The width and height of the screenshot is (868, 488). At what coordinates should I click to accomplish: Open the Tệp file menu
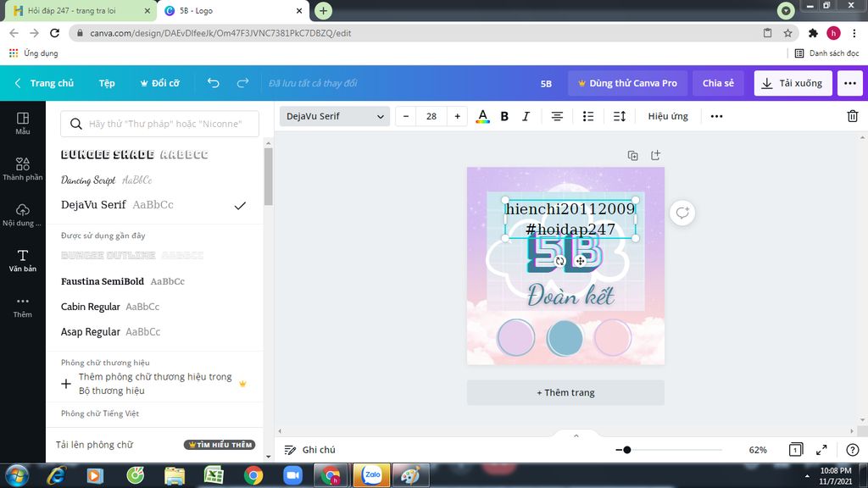tap(107, 83)
